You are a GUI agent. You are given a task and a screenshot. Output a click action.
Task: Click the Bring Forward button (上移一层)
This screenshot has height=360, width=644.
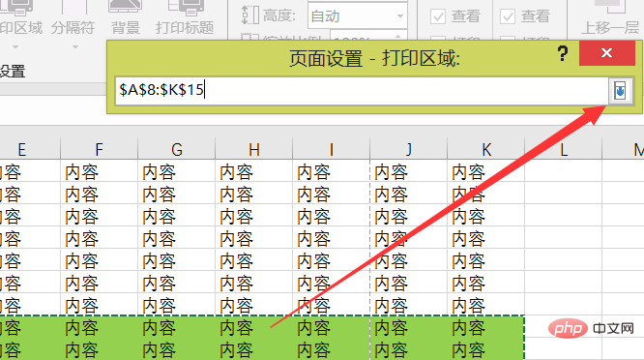click(x=610, y=17)
